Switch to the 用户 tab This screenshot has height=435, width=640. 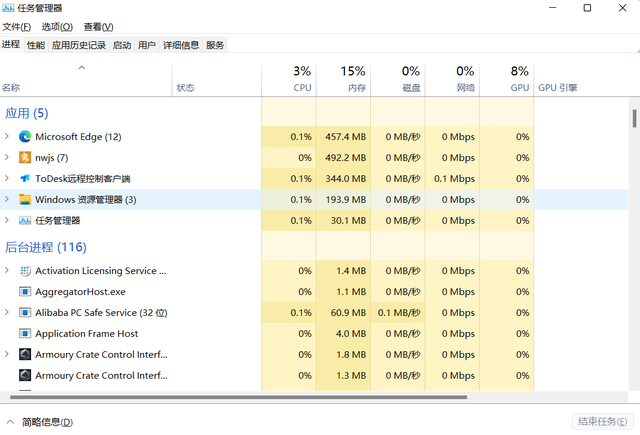click(147, 45)
